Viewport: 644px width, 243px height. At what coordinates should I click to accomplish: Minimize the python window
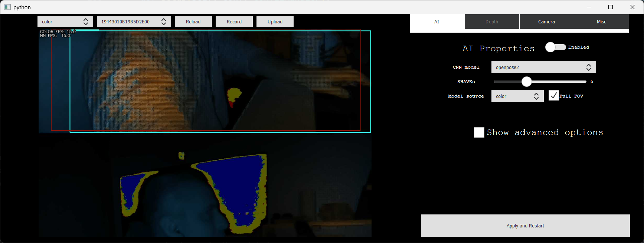[589, 7]
